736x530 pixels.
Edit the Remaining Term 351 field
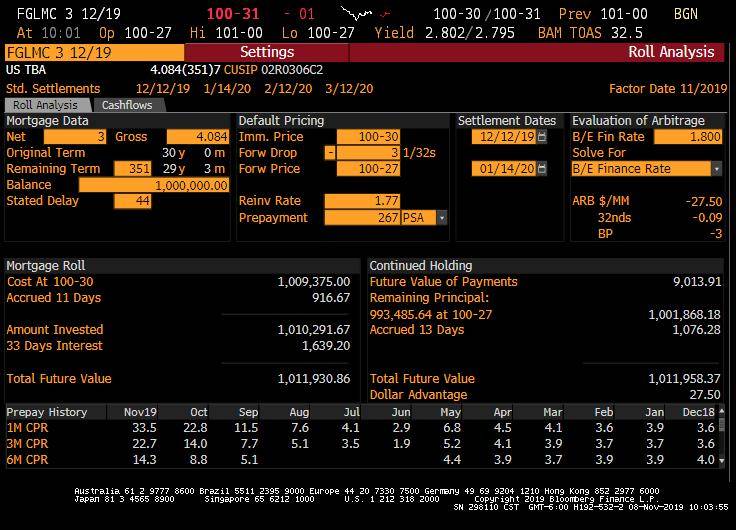pyautogui.click(x=132, y=169)
